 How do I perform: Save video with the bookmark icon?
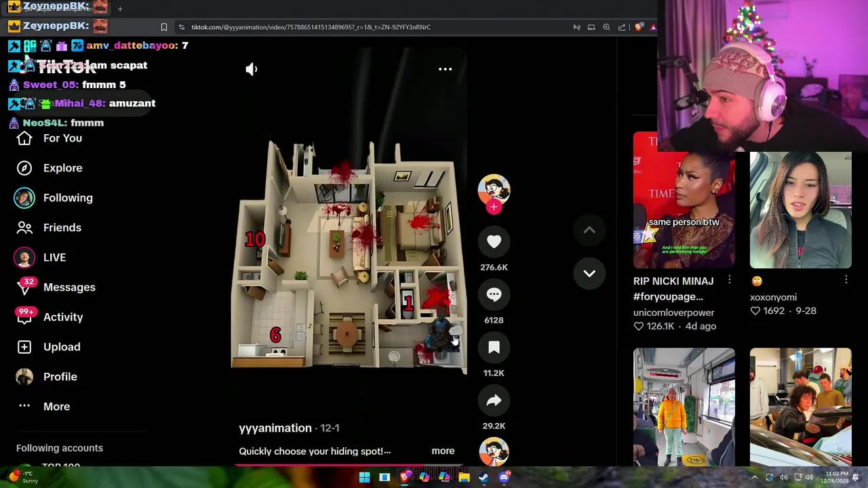494,347
